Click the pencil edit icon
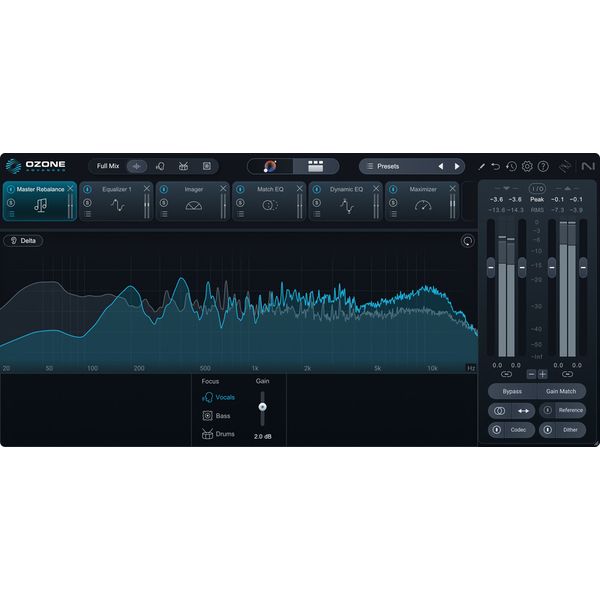Viewport: 600px width, 600px height. tap(481, 166)
